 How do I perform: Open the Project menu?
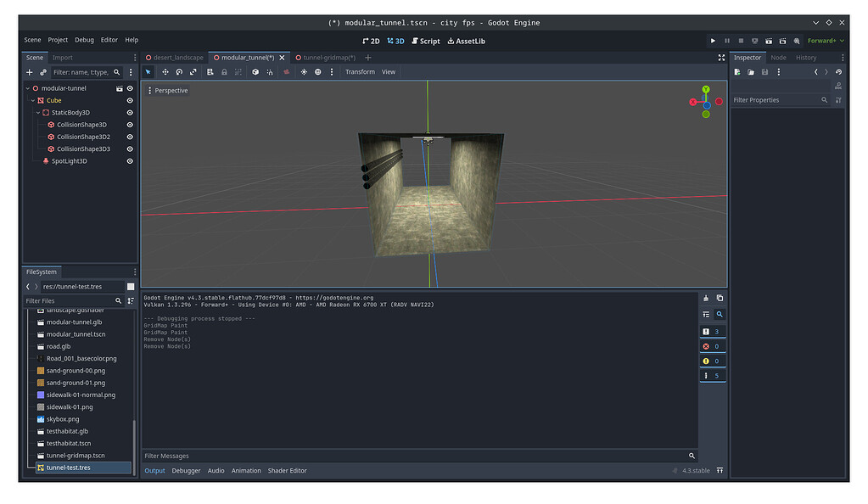click(57, 39)
